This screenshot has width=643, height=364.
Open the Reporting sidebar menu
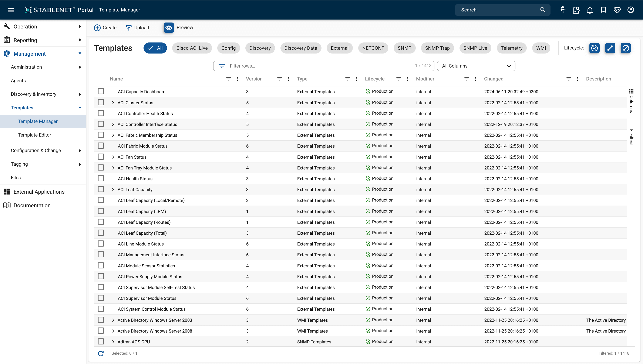43,40
